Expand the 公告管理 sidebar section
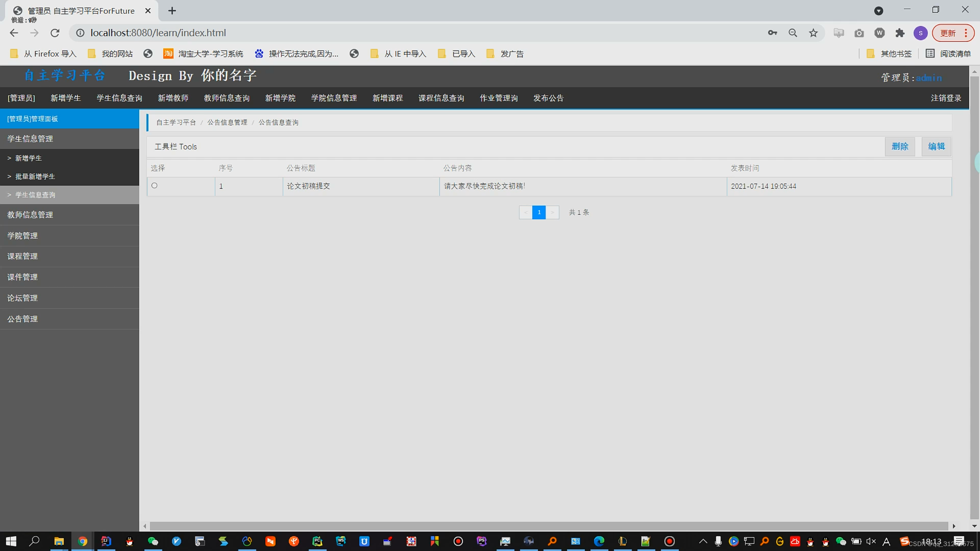Viewport: 980px width, 551px height. click(23, 319)
